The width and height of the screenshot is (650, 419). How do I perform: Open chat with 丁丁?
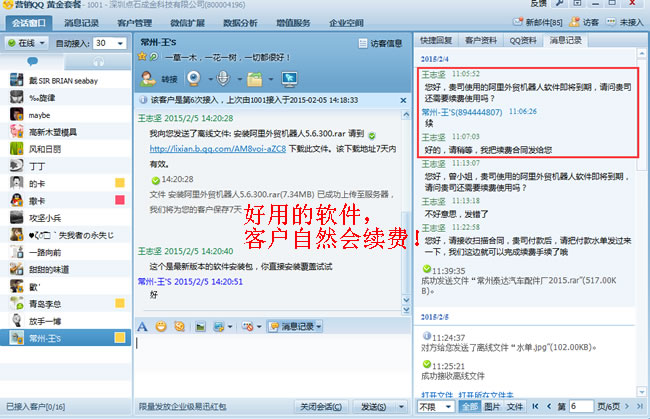[x=66, y=166]
